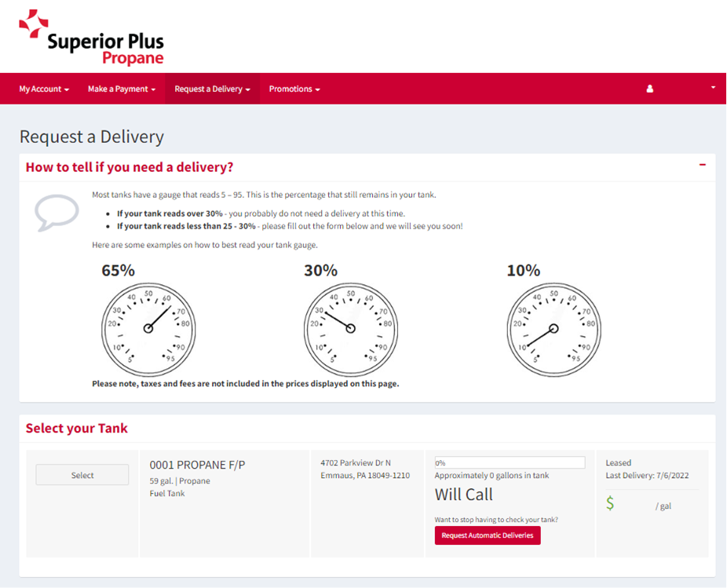
Task: Click the 0% tank level progress bar
Action: tap(510, 462)
